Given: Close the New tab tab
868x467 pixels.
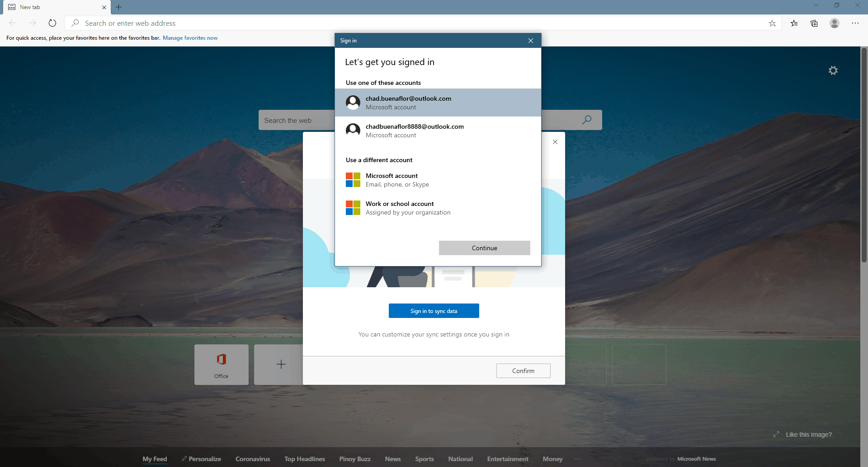Looking at the screenshot, I should tap(104, 7).
